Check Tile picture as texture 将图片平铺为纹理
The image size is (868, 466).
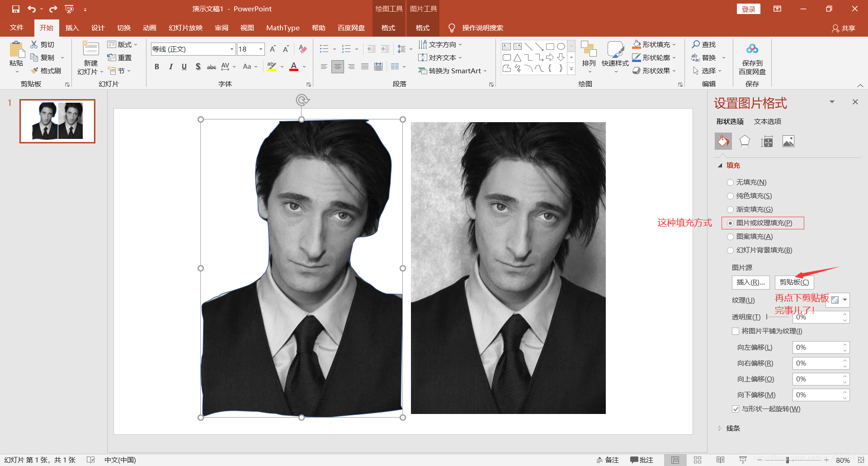pos(736,331)
